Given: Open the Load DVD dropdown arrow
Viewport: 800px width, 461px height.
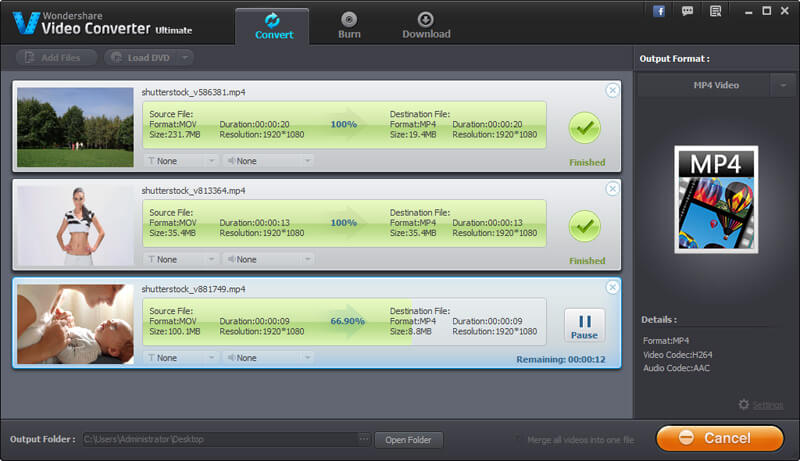Looking at the screenshot, I should coord(183,58).
